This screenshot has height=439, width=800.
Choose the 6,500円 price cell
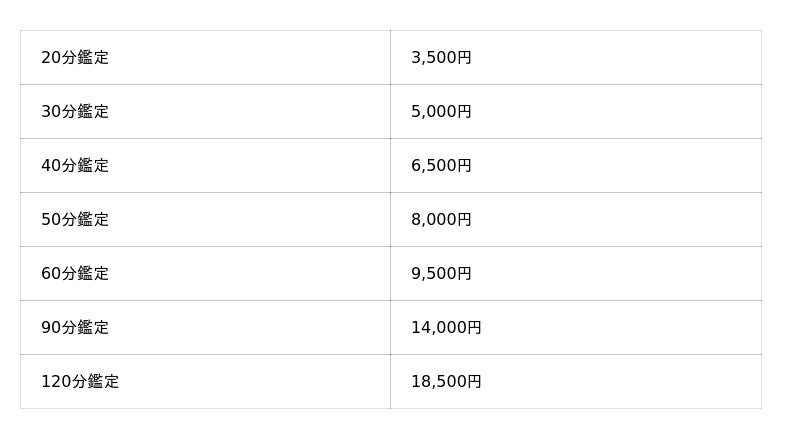coord(441,166)
